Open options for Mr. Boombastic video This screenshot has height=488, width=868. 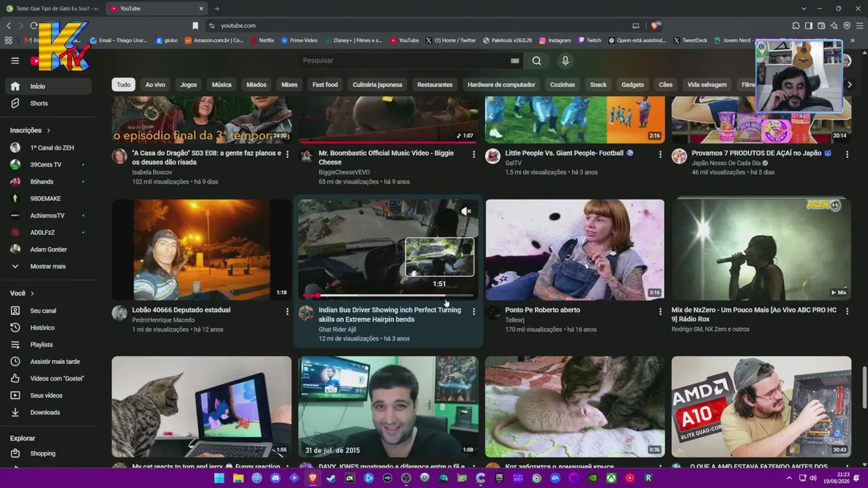[473, 155]
